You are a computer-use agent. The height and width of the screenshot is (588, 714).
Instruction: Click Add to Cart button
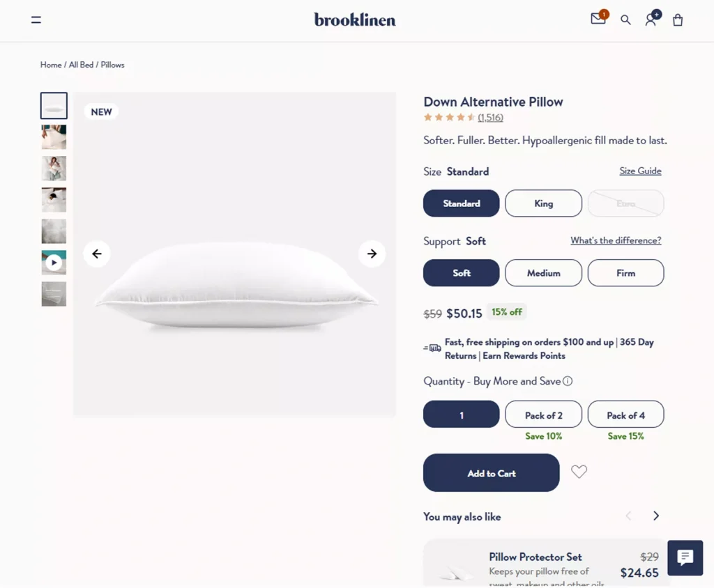pyautogui.click(x=491, y=472)
